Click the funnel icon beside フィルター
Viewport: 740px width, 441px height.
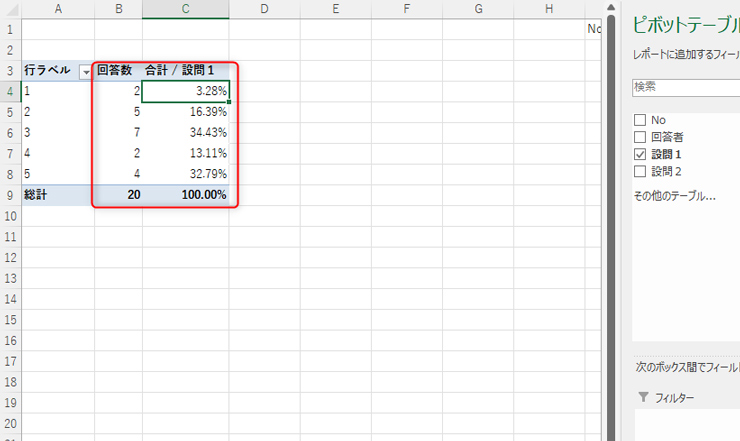pyautogui.click(x=643, y=398)
